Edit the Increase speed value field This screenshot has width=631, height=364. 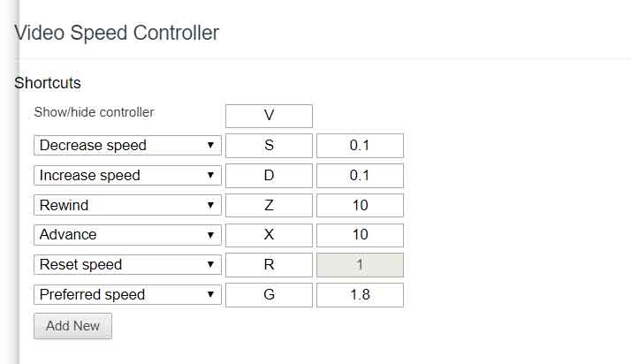click(x=360, y=176)
